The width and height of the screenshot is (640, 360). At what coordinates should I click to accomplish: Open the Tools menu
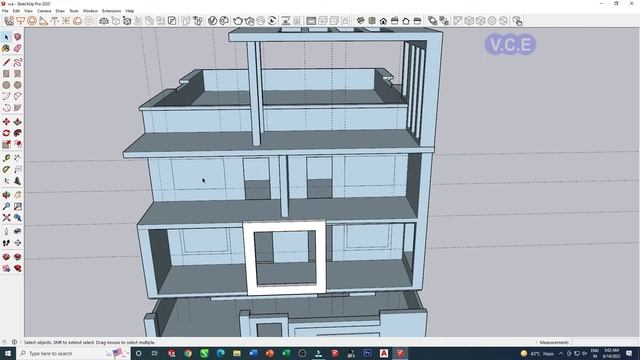pos(74,11)
